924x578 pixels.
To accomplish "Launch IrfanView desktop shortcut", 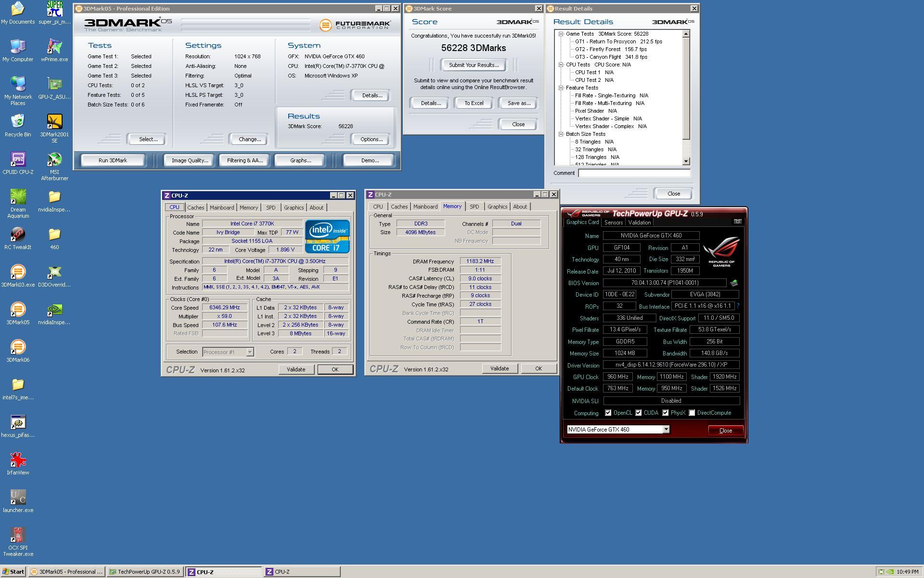I will tap(18, 464).
